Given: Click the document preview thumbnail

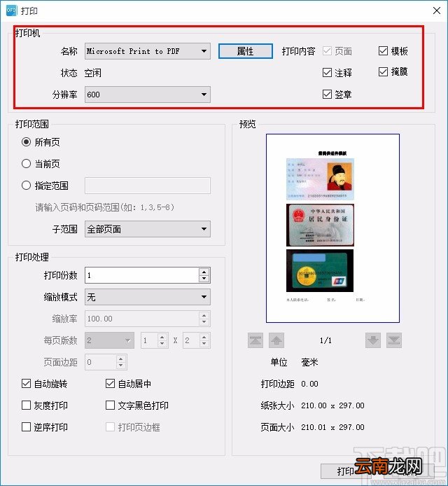Looking at the screenshot, I should coord(332,228).
